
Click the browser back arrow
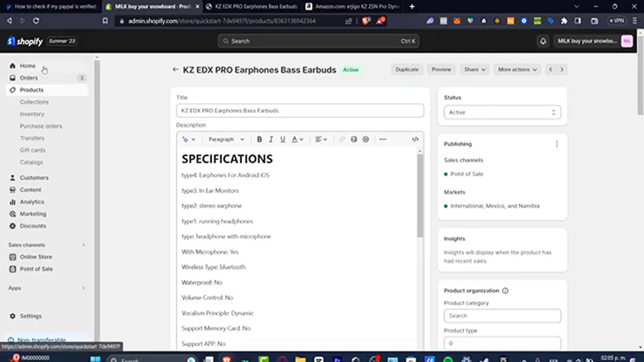(9, 21)
